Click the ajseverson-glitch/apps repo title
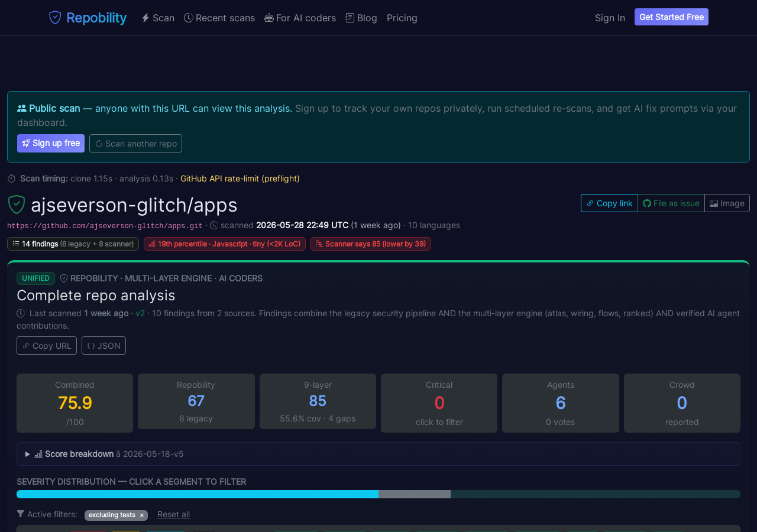 point(134,205)
